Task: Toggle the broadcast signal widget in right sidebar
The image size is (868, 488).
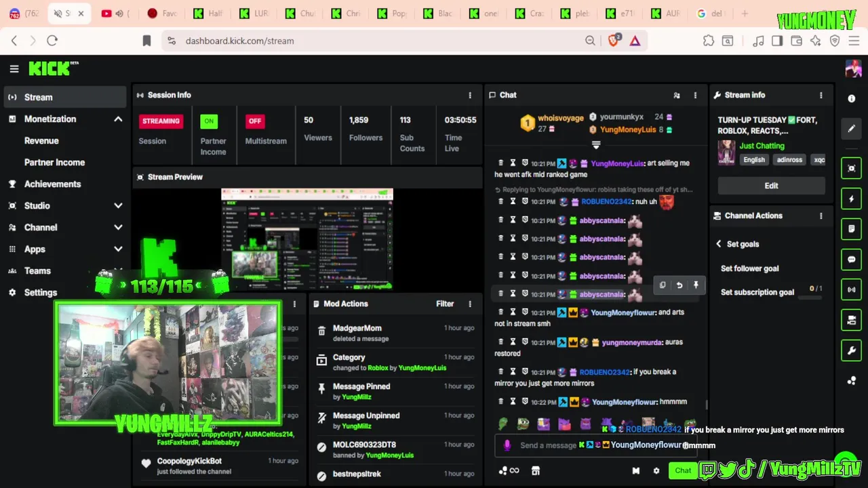Action: (x=852, y=289)
